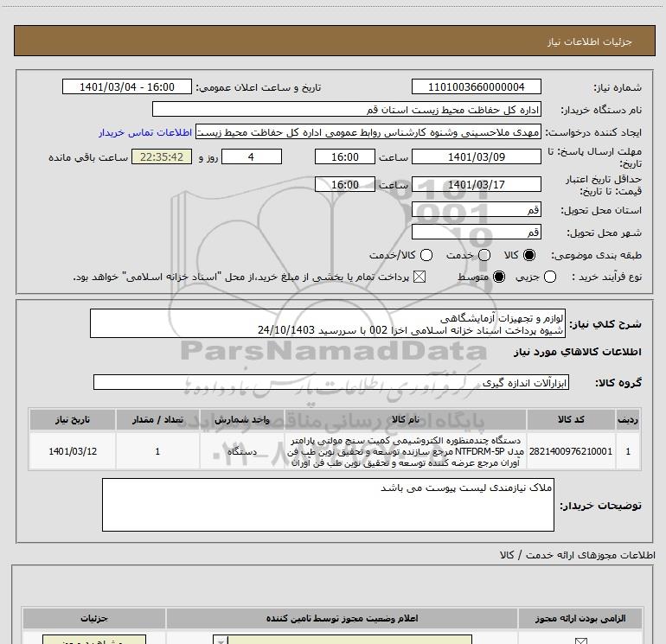Click the کد کالا column header

click(x=571, y=419)
